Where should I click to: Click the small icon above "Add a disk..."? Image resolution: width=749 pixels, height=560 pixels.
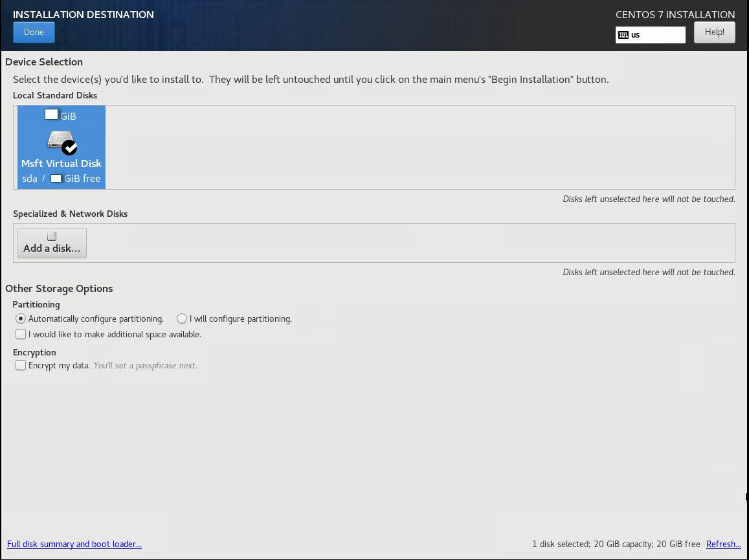coord(52,236)
